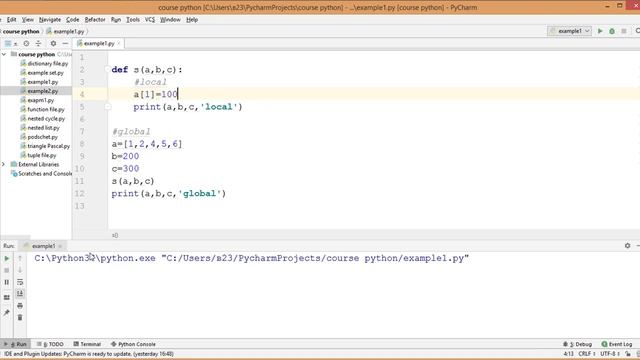Viewport: 640px width, 360px height.
Task: Hide the project tool window
Action: (x=65, y=43)
